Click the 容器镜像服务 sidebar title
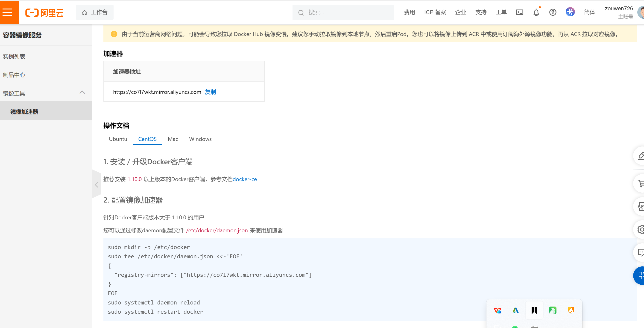The height and width of the screenshot is (328, 644). [x=22, y=35]
